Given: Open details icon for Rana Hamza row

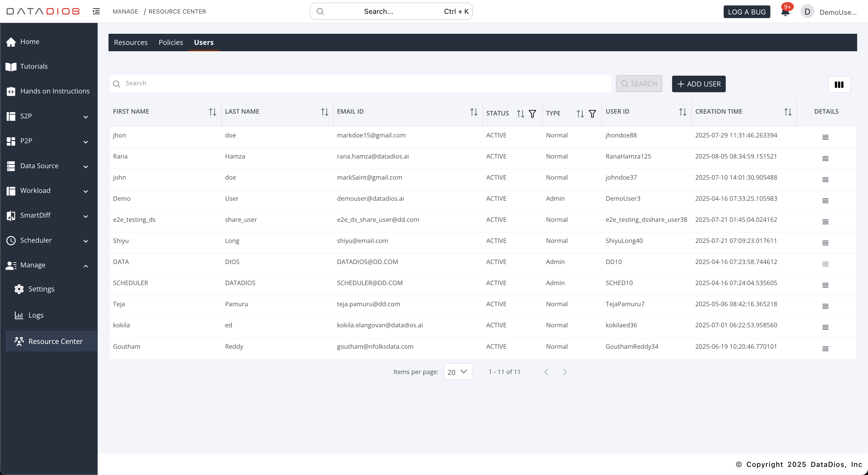Looking at the screenshot, I should 825,159.
